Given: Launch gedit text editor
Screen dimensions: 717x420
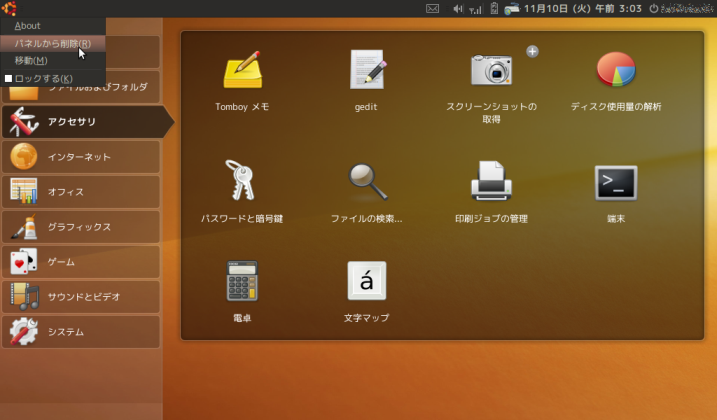Looking at the screenshot, I should pyautogui.click(x=367, y=70).
